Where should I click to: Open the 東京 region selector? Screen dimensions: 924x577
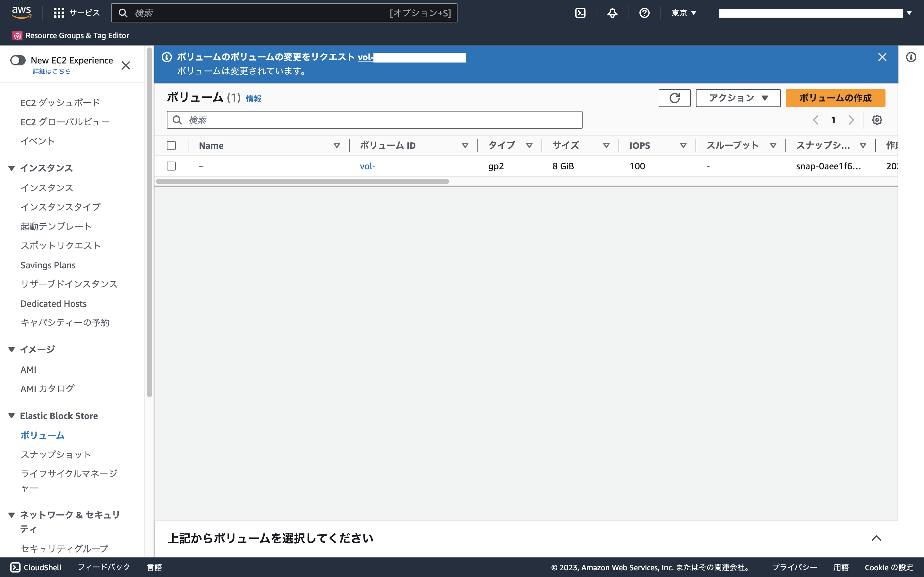[683, 13]
